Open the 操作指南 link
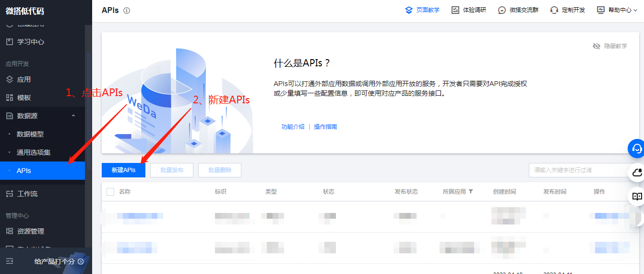The height and width of the screenshot is (274, 644). (x=325, y=127)
